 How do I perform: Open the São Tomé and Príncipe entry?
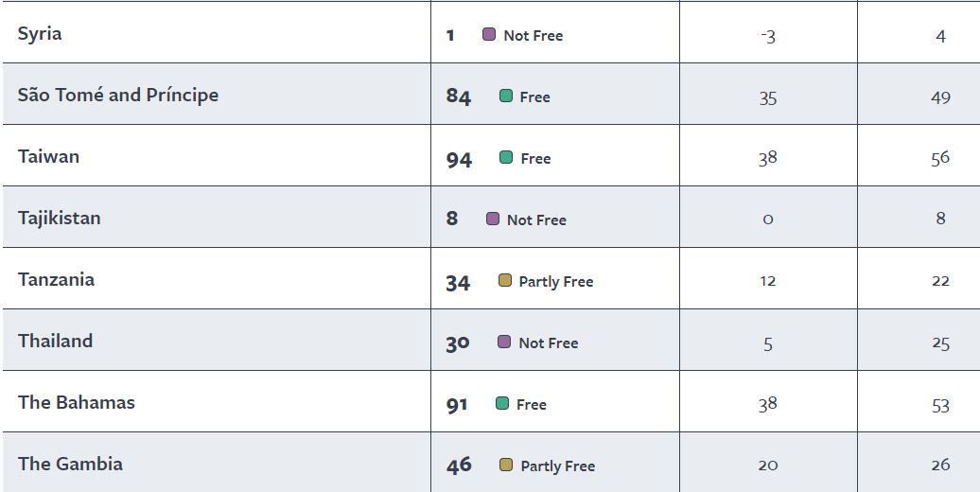[x=118, y=96]
